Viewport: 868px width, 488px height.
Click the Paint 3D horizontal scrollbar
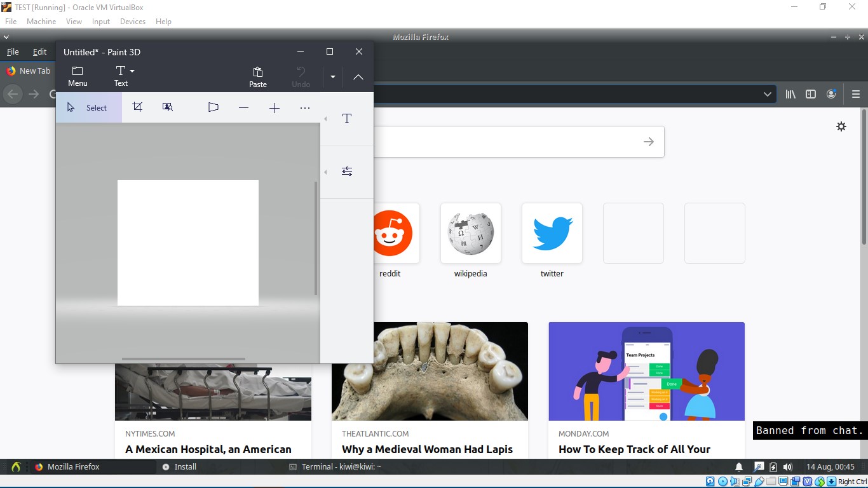(183, 359)
